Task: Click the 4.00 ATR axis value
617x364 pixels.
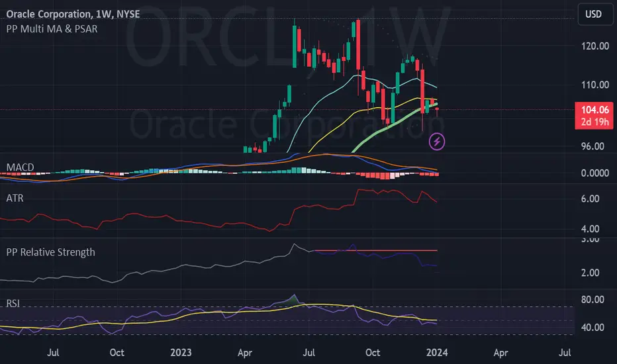Action: point(591,229)
